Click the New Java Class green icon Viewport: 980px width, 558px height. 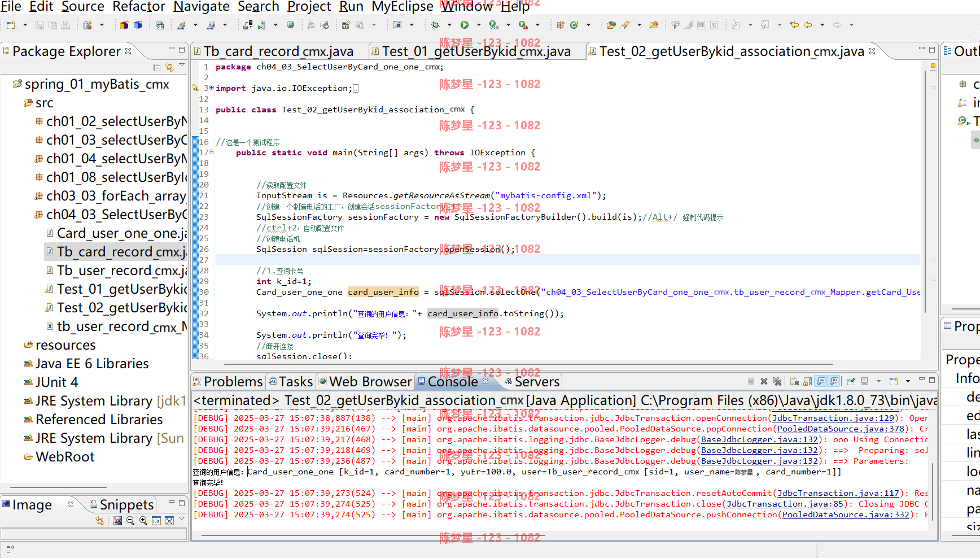click(574, 25)
